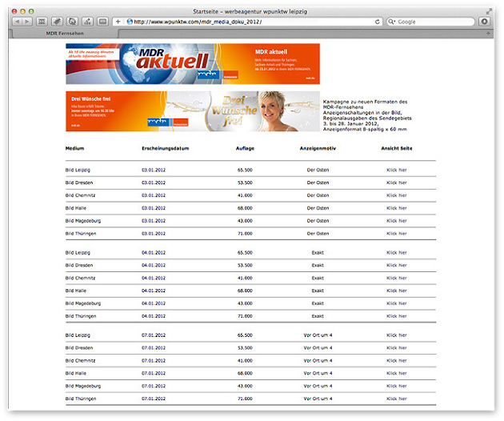Viewport: 504px width, 421px height.
Task: Click Vor Ort um 4 in Bild Leipzig row
Action: coord(318,335)
